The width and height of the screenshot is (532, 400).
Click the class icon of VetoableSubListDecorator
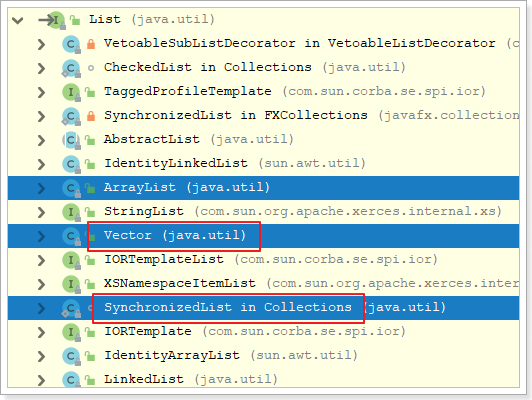71,44
